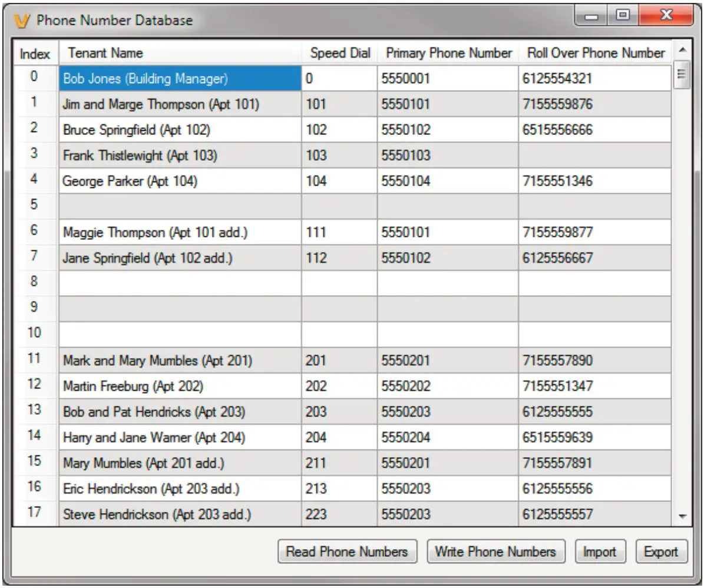Click roll over number 6125554321
Image resolution: width=704 pixels, height=588 pixels.
[x=595, y=78]
